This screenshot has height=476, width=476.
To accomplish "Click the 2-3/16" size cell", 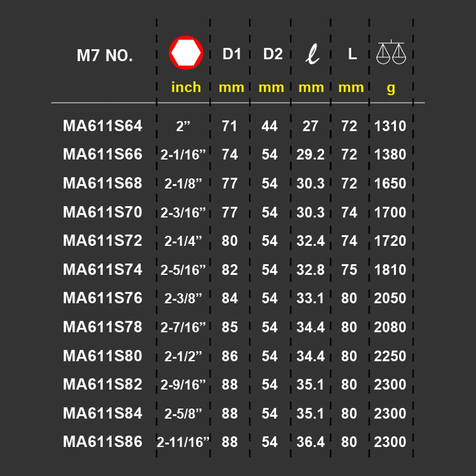I will point(183,212).
